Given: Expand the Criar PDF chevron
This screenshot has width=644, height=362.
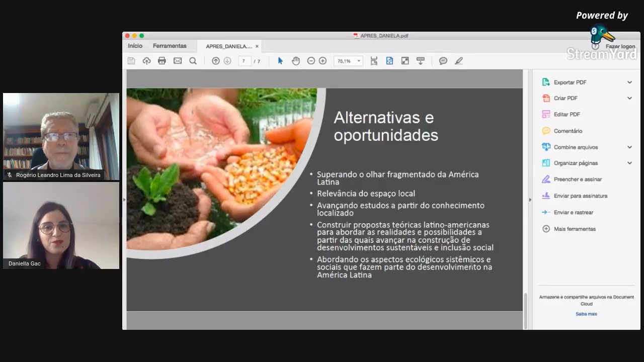Looking at the screenshot, I should pos(629,98).
